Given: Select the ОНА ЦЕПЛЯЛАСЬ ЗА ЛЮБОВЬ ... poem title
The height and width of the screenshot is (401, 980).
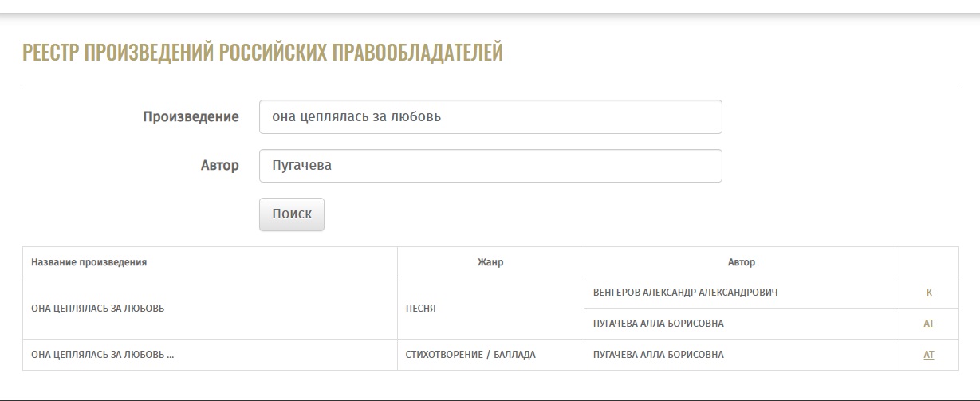Looking at the screenshot, I should click(103, 355).
